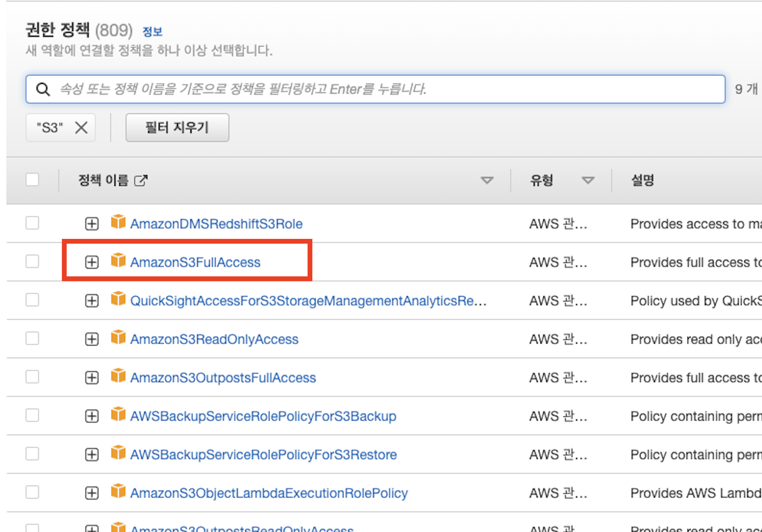Viewport: 762px width, 532px height.
Task: Click "Policy used by QuickS" description text
Action: tap(696, 301)
